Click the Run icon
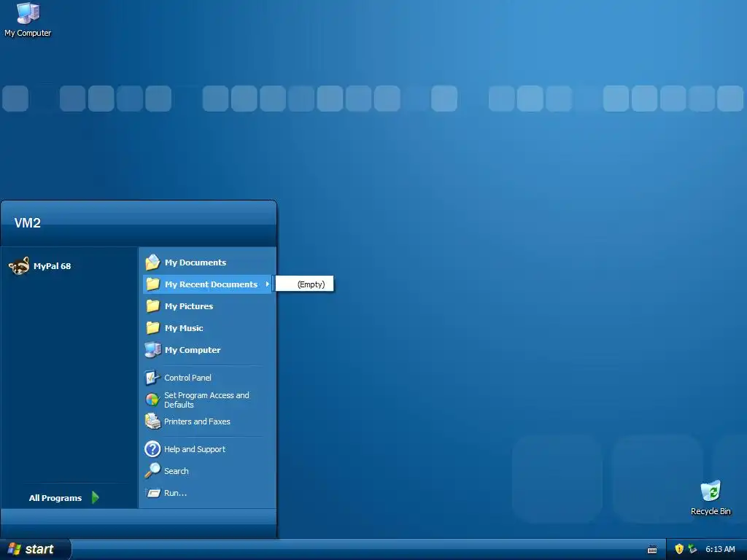The width and height of the screenshot is (747, 560). tap(153, 493)
